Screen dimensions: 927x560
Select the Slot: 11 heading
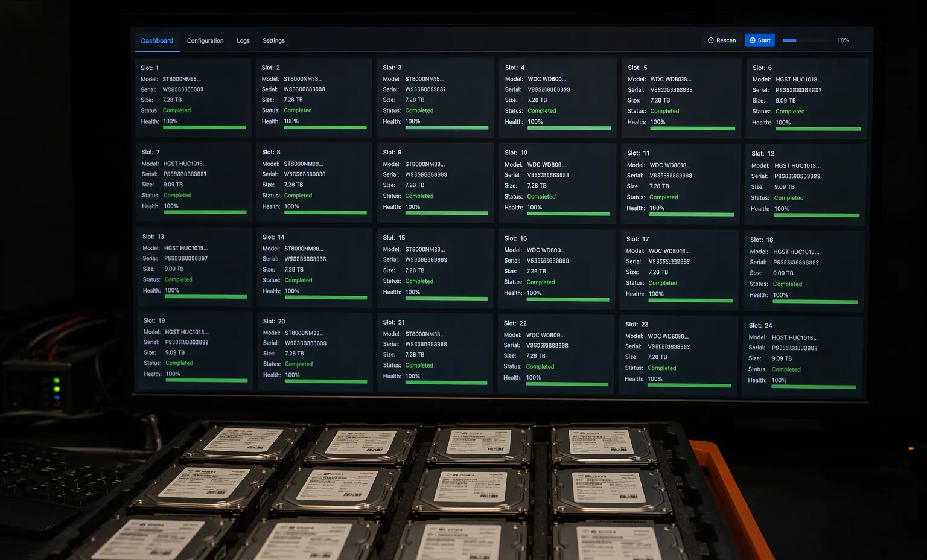point(639,153)
